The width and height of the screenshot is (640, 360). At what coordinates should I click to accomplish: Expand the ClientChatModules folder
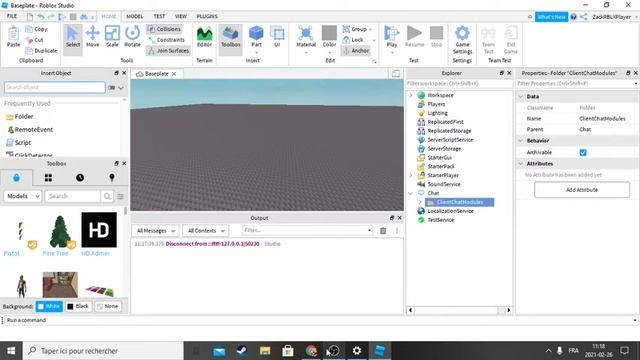coord(420,202)
